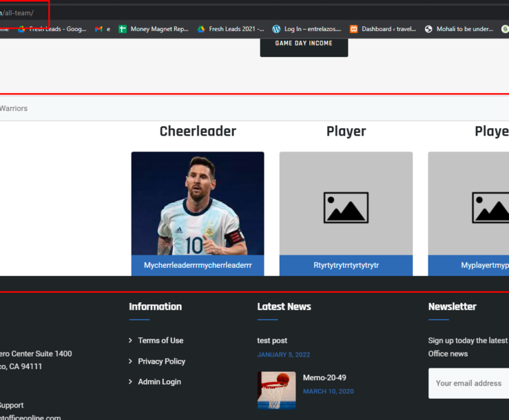Open the test post news item
The image size is (509, 420).
click(272, 341)
